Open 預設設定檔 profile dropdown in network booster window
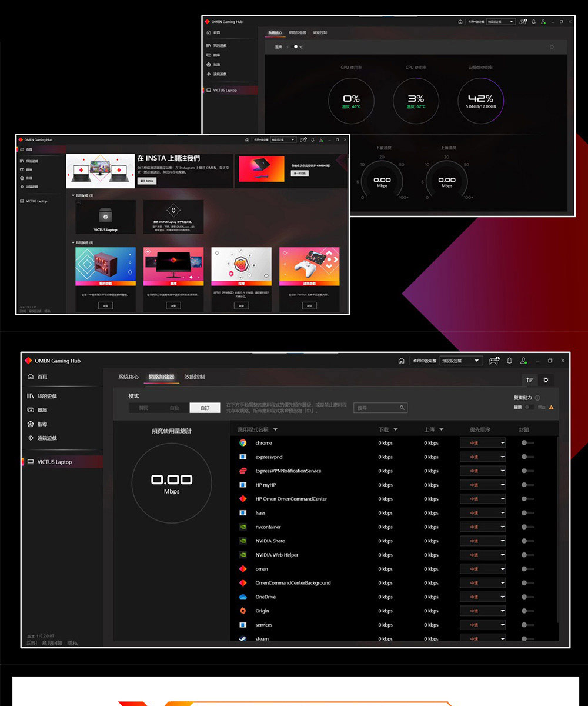Image resolution: width=588 pixels, height=706 pixels. pos(461,361)
